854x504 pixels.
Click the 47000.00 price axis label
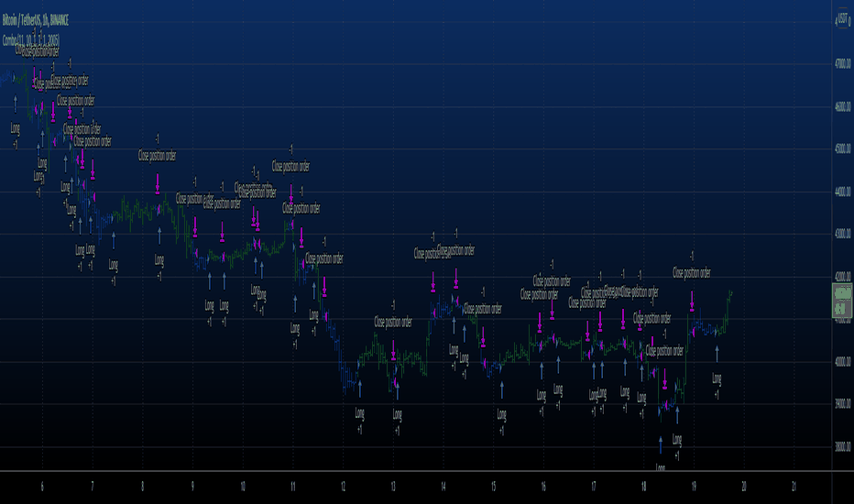click(x=843, y=64)
